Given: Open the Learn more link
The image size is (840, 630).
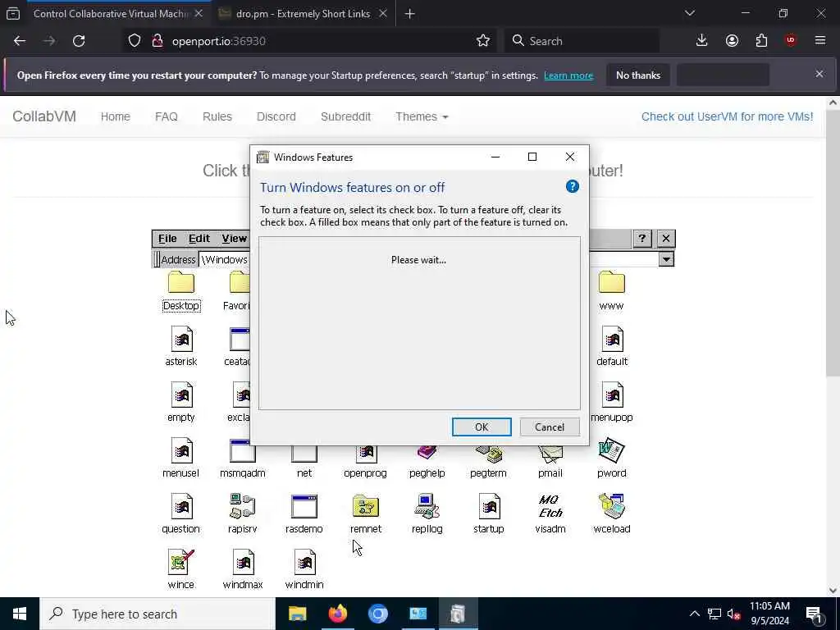Looking at the screenshot, I should 568,75.
